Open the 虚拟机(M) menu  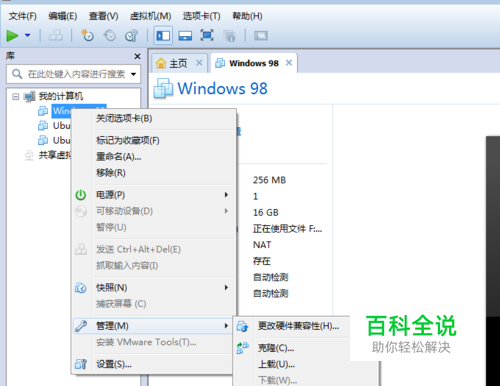pos(150,16)
